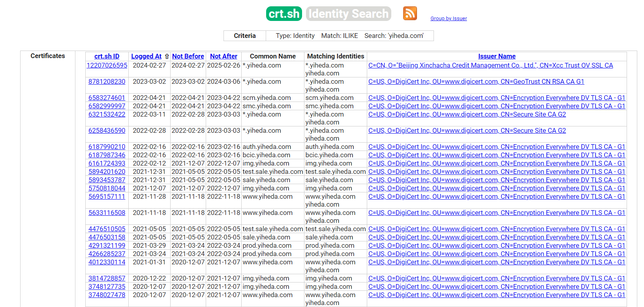
Task: Select the Logged At date 2022-03-11
Action: point(149,115)
